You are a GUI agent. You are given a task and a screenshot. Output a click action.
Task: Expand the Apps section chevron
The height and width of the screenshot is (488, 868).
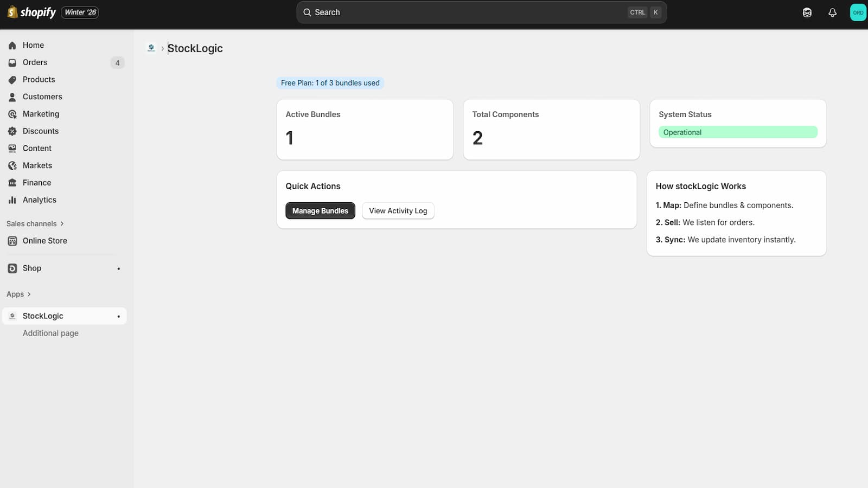[29, 294]
